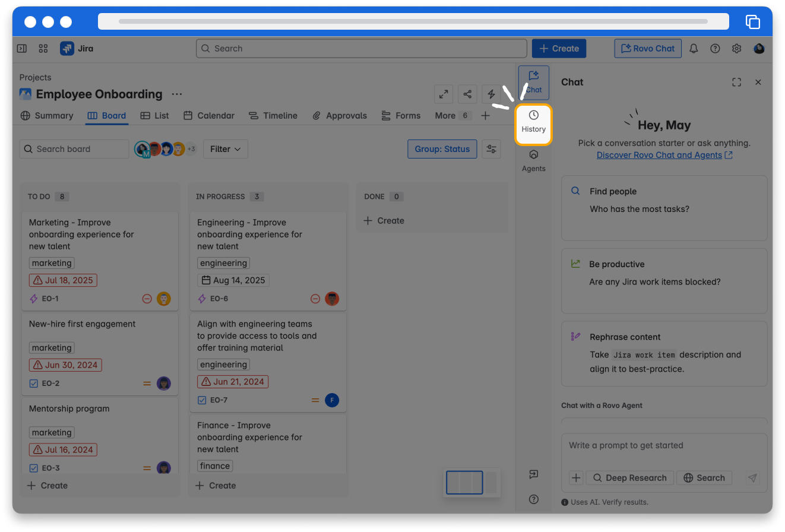Screen dimensions: 785x532
Task: Collapse the left sidebar toggle icon
Action: pyautogui.click(x=21, y=49)
